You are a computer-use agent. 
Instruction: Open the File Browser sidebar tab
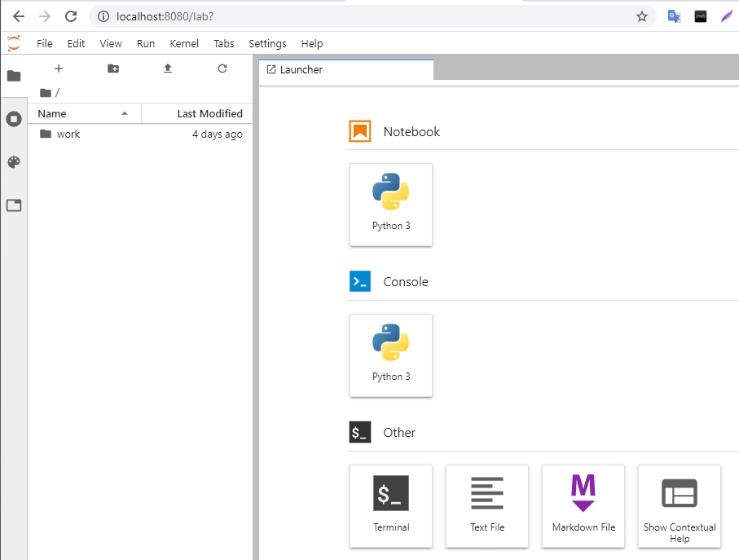point(14,76)
